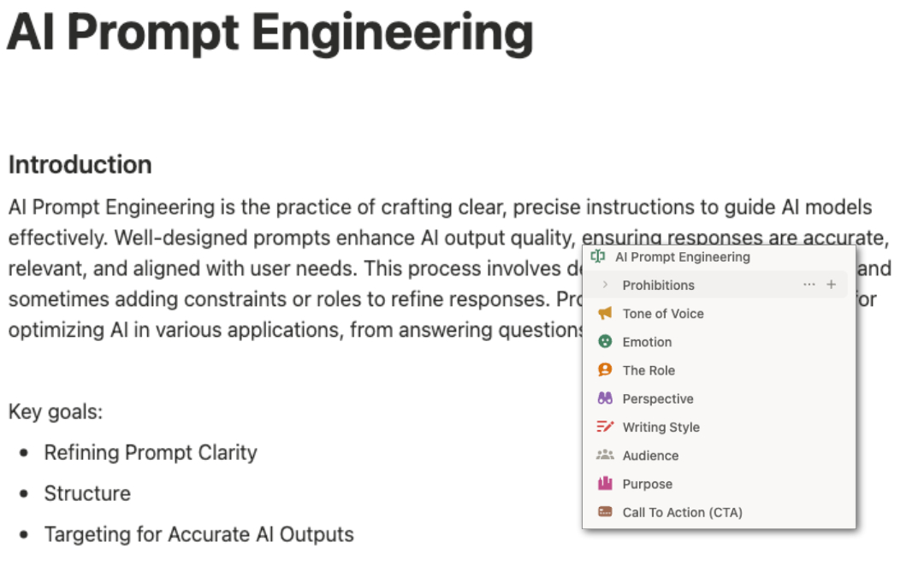Click the red Writing Style pencil icon

605,427
